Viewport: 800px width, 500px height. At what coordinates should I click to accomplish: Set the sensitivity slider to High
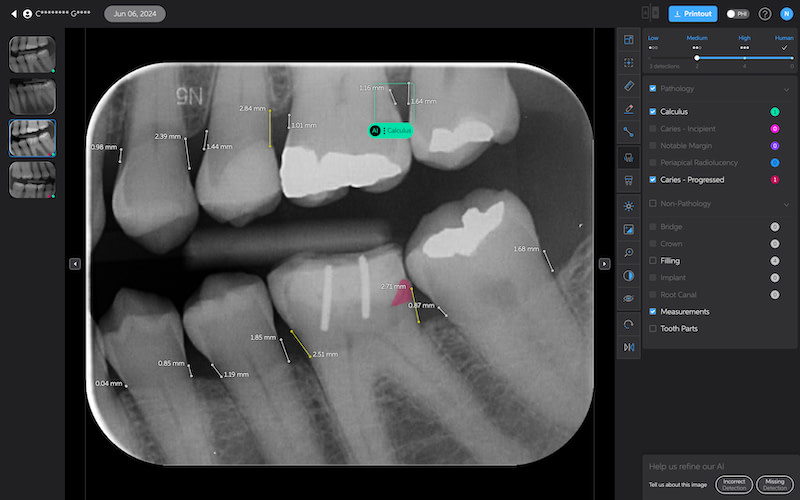744,58
